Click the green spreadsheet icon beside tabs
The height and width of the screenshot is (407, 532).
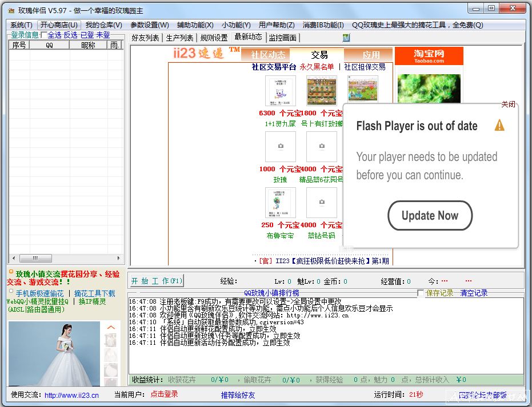coord(346,38)
